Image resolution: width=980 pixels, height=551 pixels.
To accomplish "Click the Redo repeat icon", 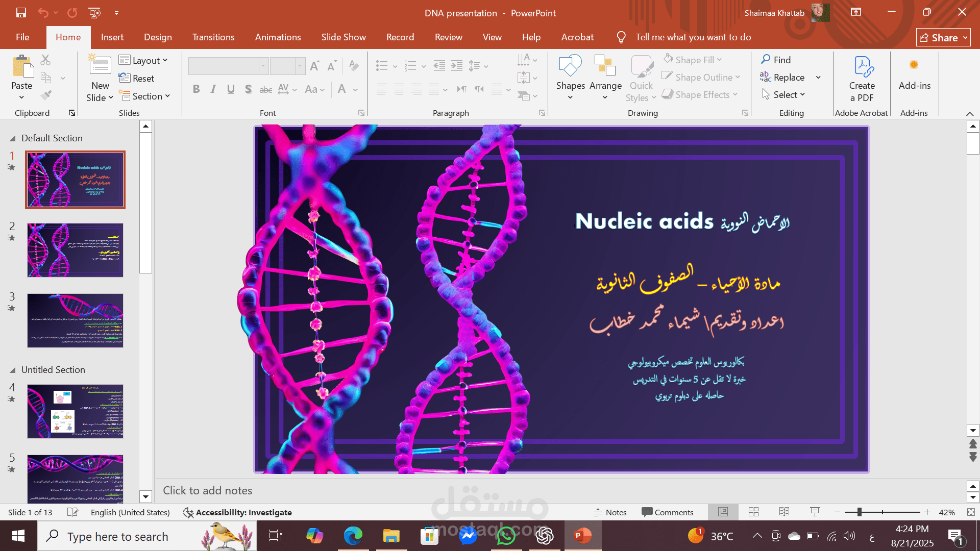I will [72, 13].
